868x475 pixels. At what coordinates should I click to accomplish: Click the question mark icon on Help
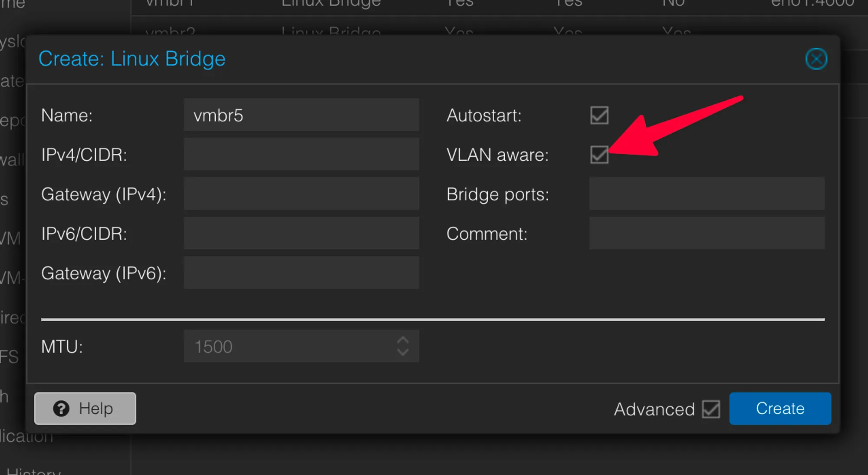coord(62,408)
